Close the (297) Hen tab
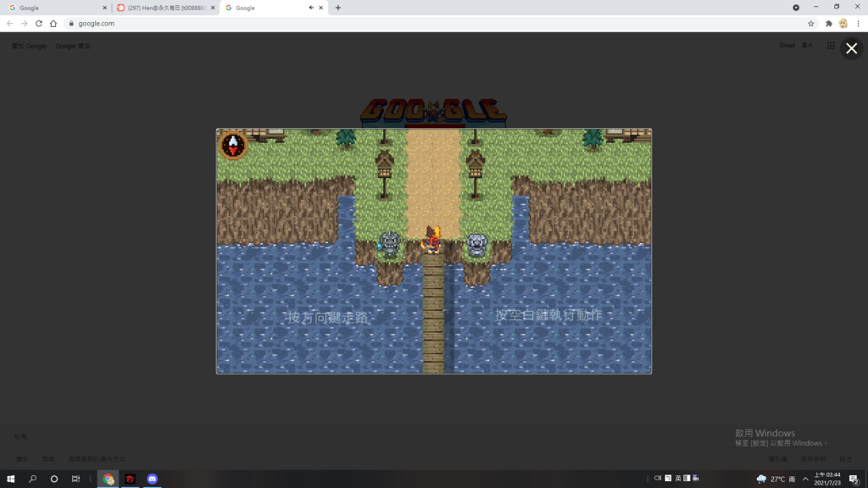This screenshot has height=488, width=868. tap(213, 8)
